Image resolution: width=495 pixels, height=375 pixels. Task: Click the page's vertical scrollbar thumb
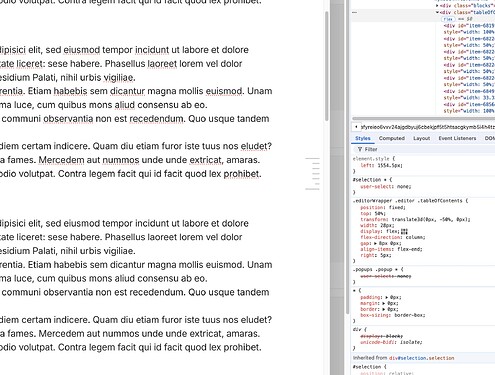point(327,66)
